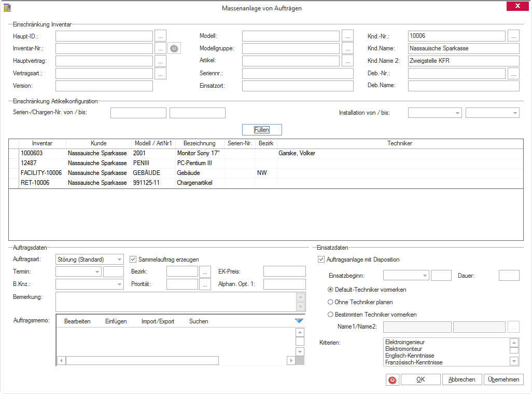532x394 pixels.
Task: Sort by the Techniker column header
Action: [x=400, y=143]
